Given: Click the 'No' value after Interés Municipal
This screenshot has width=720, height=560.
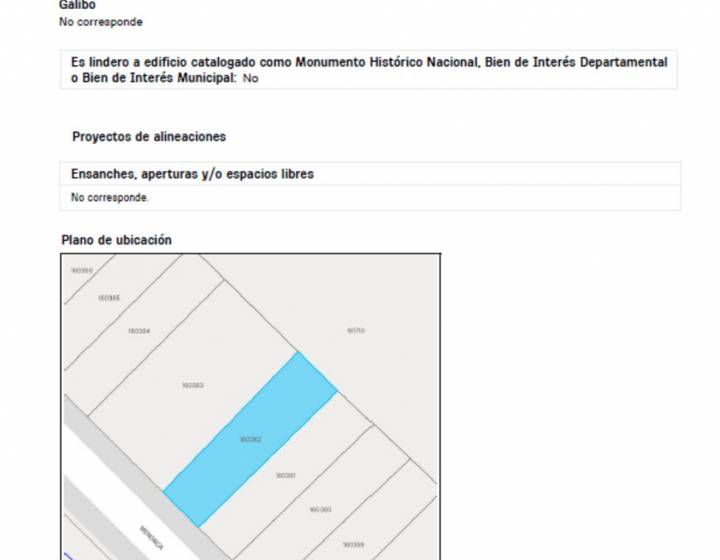Looking at the screenshot, I should pyautogui.click(x=250, y=78).
